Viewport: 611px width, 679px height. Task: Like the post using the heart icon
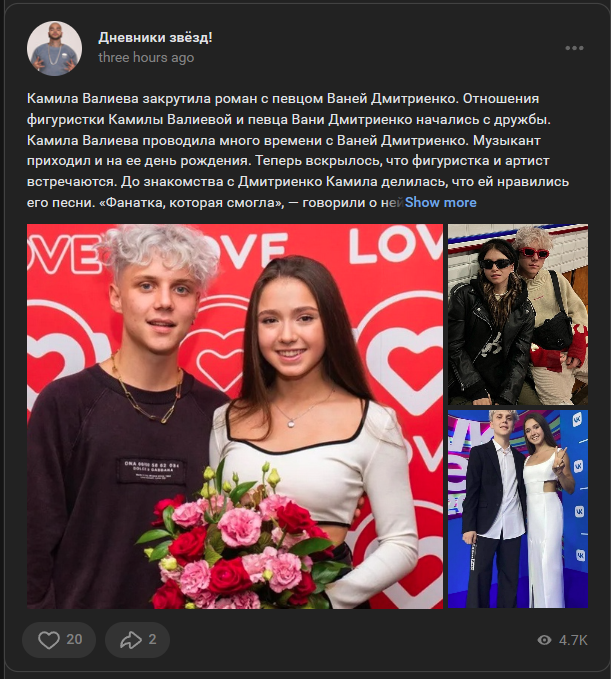[x=48, y=640]
